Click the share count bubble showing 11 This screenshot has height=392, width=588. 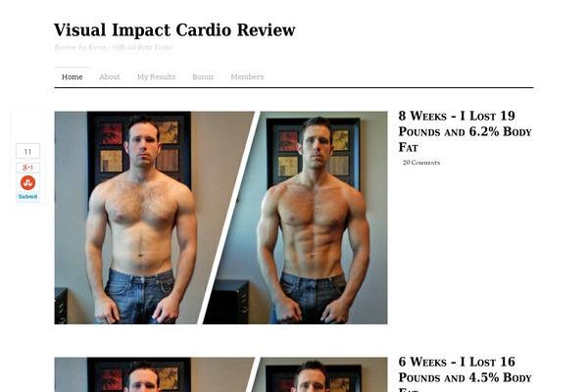click(27, 152)
